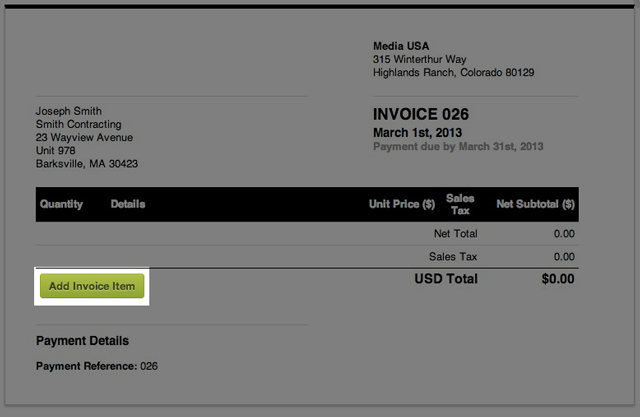Screen dimensions: 640x417
Task: Click the Payment Reference: 026 line
Action: [97, 366]
